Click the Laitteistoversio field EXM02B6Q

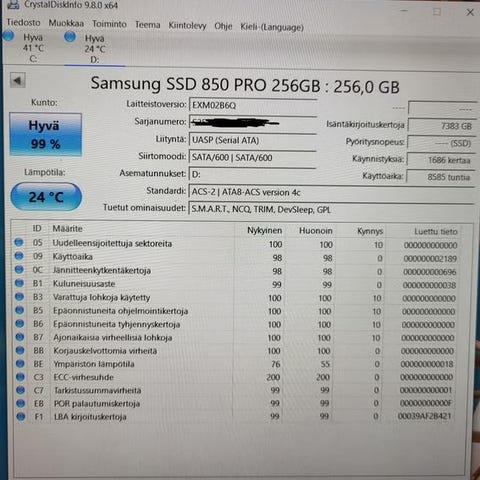tap(253, 105)
